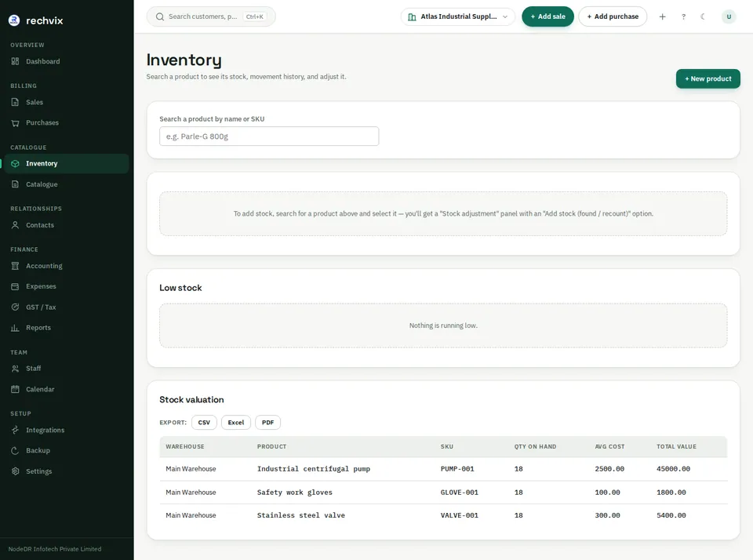Focus the product name or SKU search field
This screenshot has height=560, width=753.
[x=269, y=136]
